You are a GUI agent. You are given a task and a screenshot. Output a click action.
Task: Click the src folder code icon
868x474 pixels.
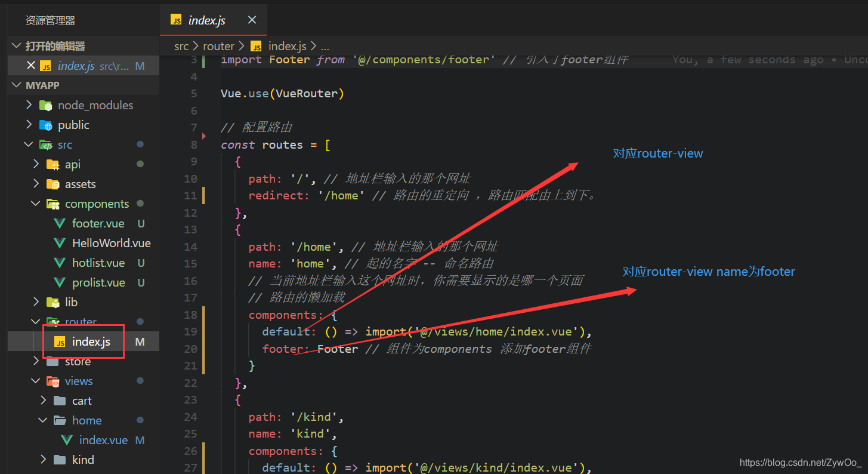click(46, 144)
